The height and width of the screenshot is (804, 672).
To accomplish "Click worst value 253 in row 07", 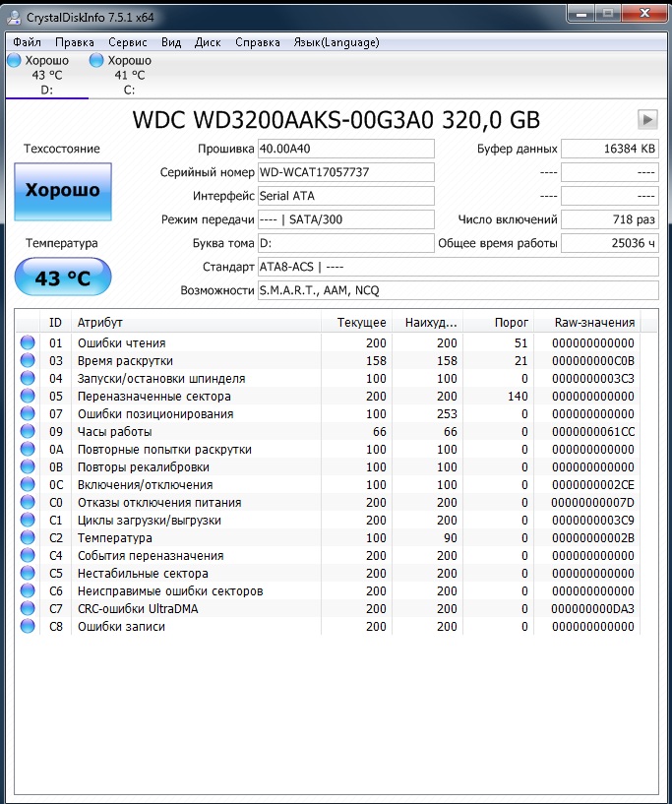I will coord(447,413).
